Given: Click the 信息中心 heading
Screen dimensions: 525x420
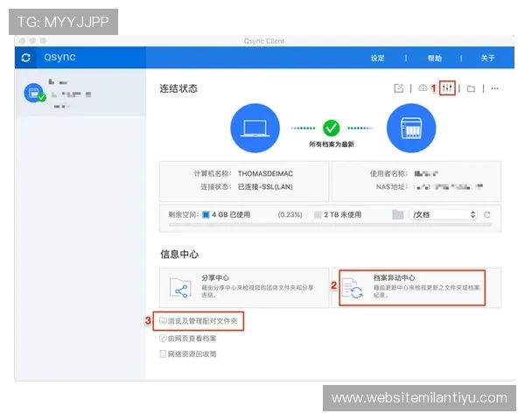Looking at the screenshot, I should 179,255.
